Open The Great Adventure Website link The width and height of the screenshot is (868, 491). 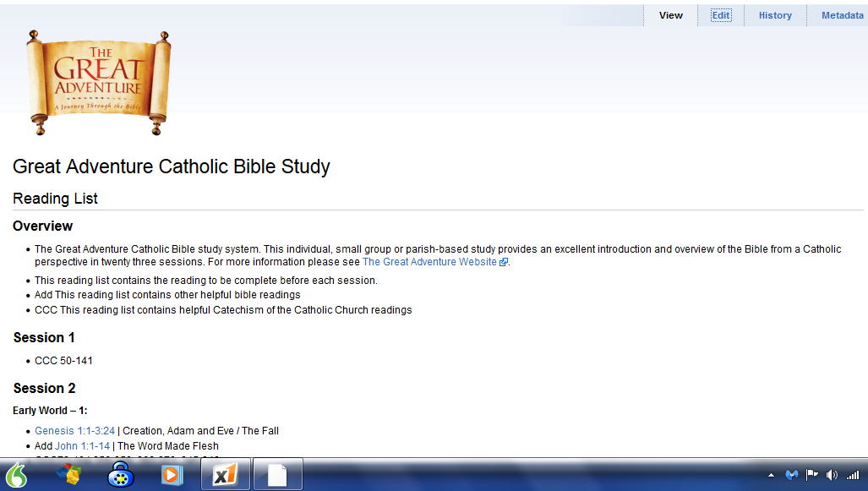point(429,262)
